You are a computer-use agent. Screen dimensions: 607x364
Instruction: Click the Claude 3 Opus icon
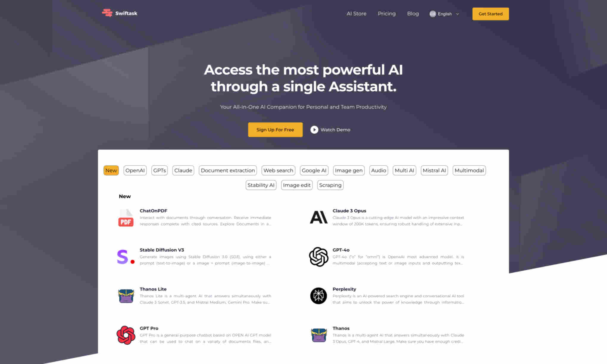click(318, 217)
